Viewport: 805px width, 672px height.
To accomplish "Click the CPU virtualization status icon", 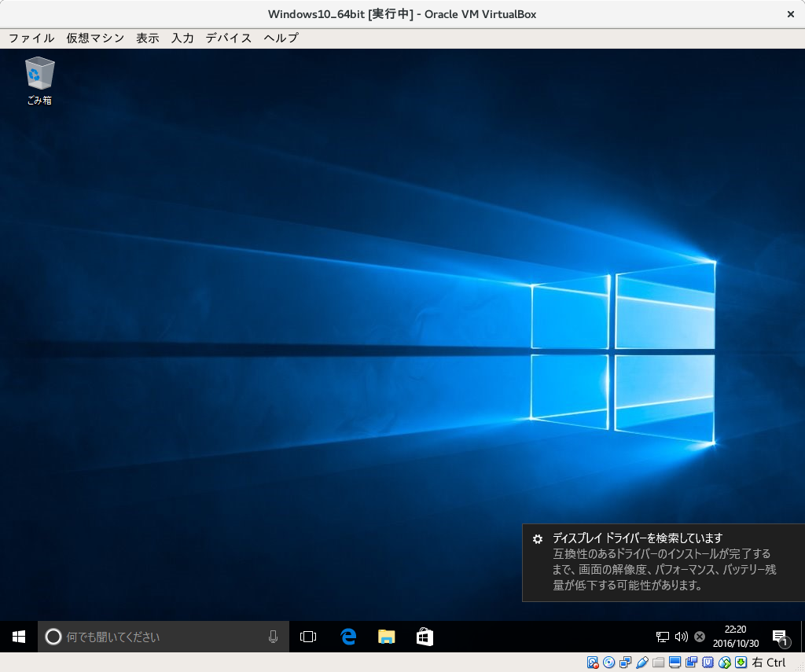I will 708,663.
